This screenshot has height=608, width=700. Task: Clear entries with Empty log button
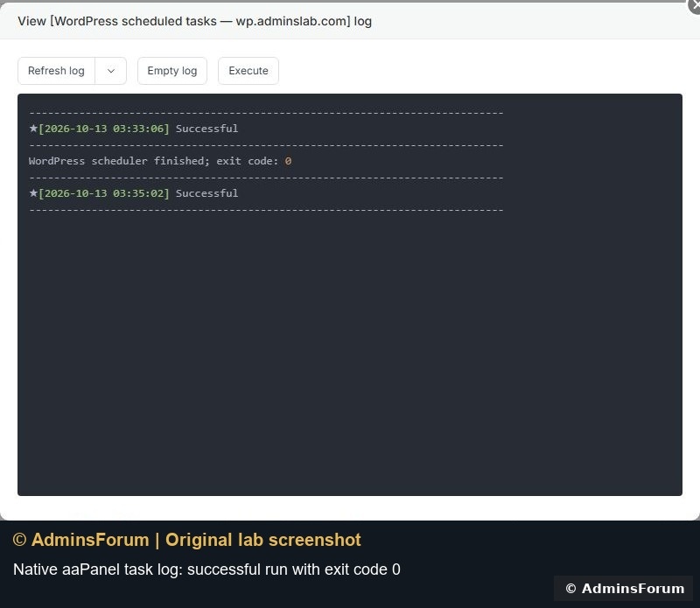tap(172, 71)
